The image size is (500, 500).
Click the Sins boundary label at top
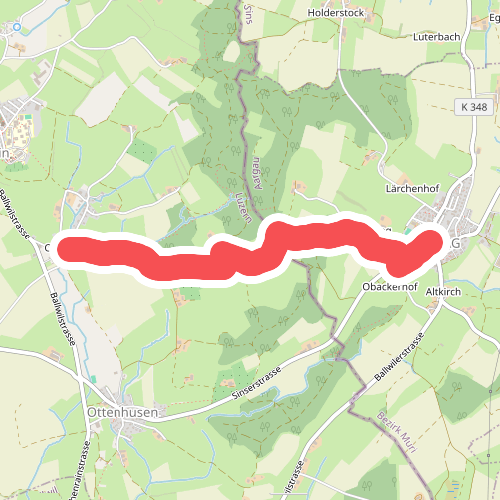pyautogui.click(x=247, y=14)
